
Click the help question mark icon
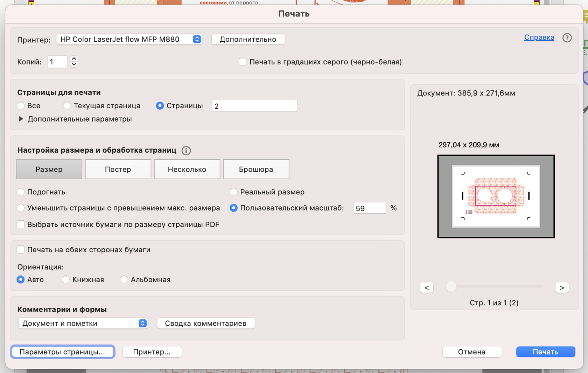point(567,38)
